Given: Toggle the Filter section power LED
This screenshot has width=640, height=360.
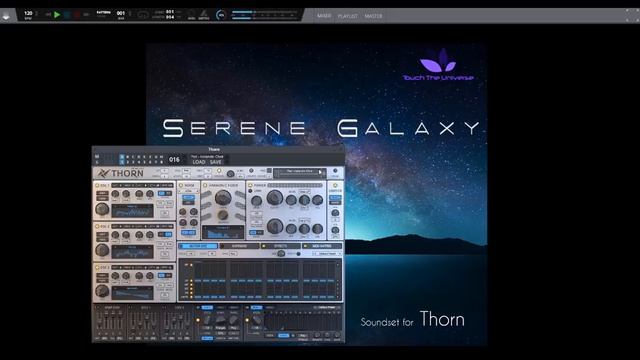Looking at the screenshot, I should [x=250, y=185].
